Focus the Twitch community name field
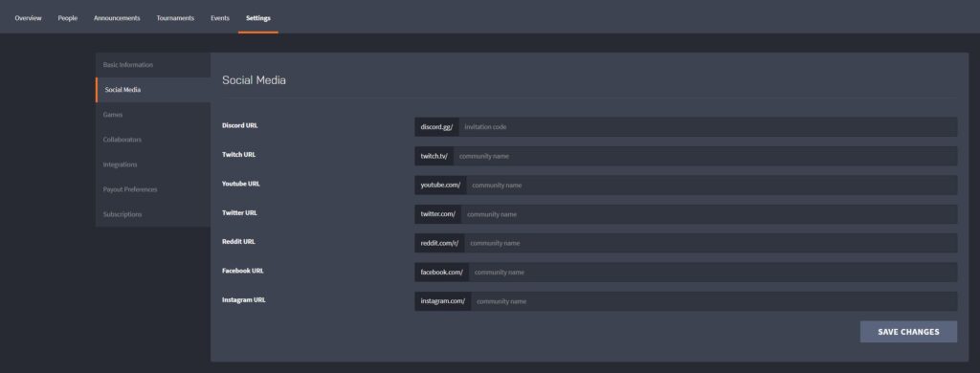Image resolution: width=980 pixels, height=373 pixels. click(x=705, y=156)
